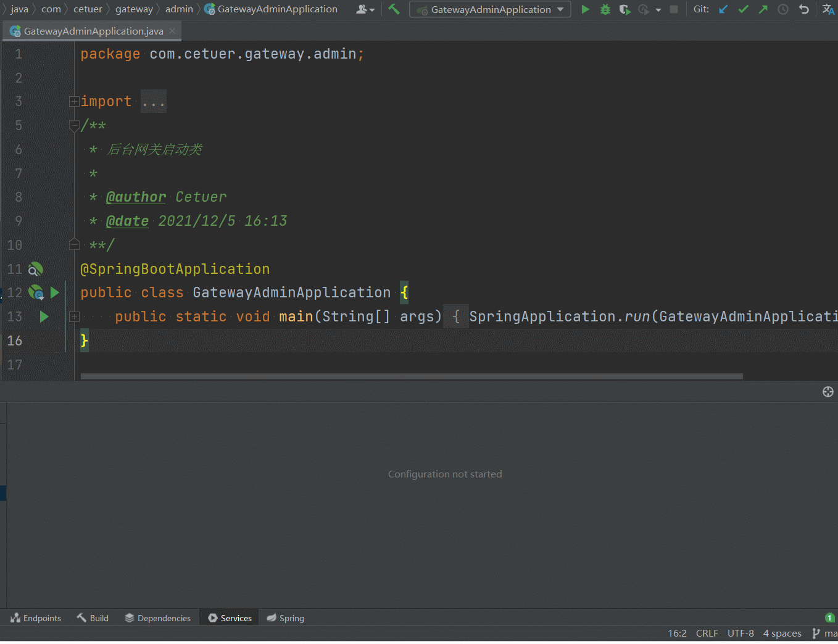Commit changes via the green checkmark icon
838x644 pixels.
[742, 9]
